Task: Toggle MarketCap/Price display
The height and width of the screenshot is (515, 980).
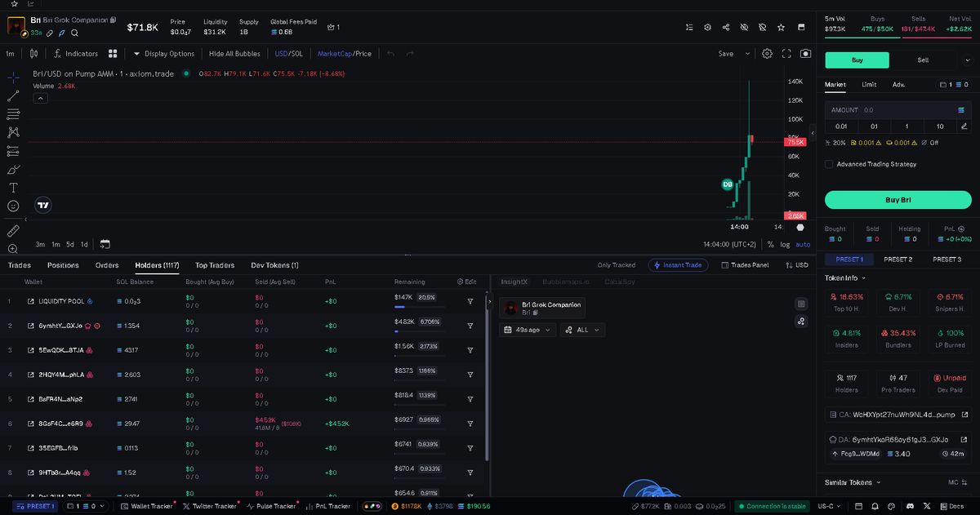Action: [344, 54]
